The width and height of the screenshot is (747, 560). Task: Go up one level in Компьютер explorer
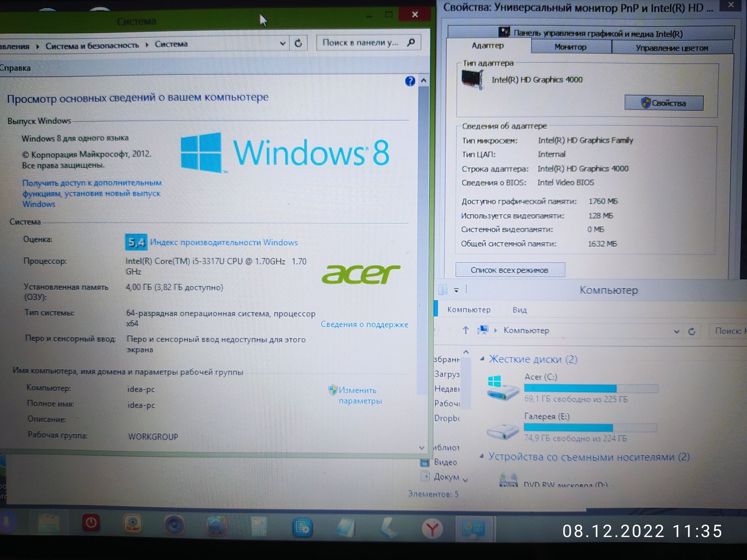point(465,330)
